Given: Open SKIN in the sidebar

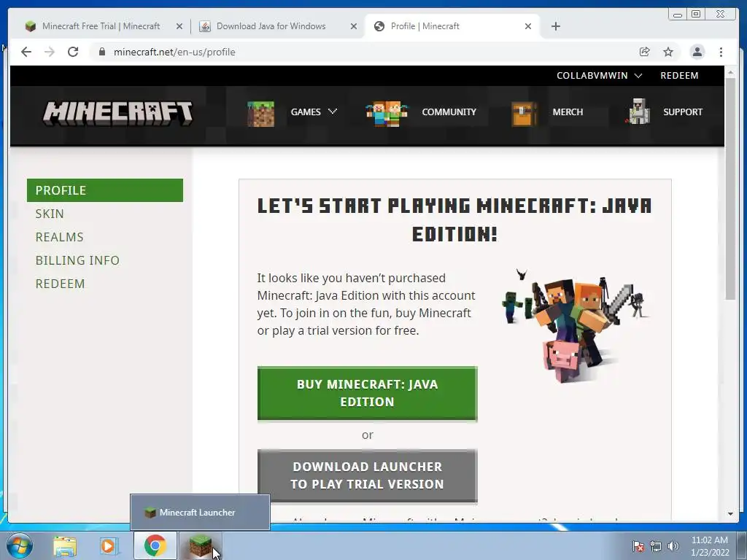Looking at the screenshot, I should [50, 214].
